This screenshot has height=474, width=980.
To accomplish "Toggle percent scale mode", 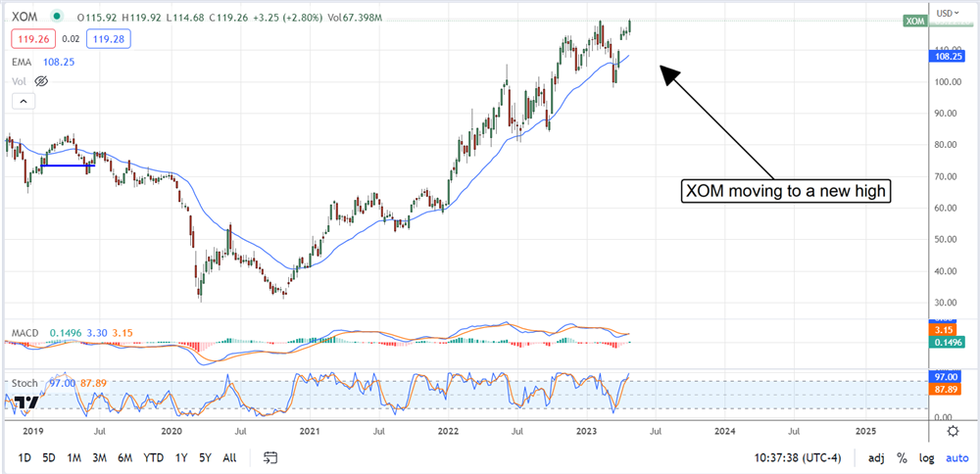I will (x=901, y=457).
